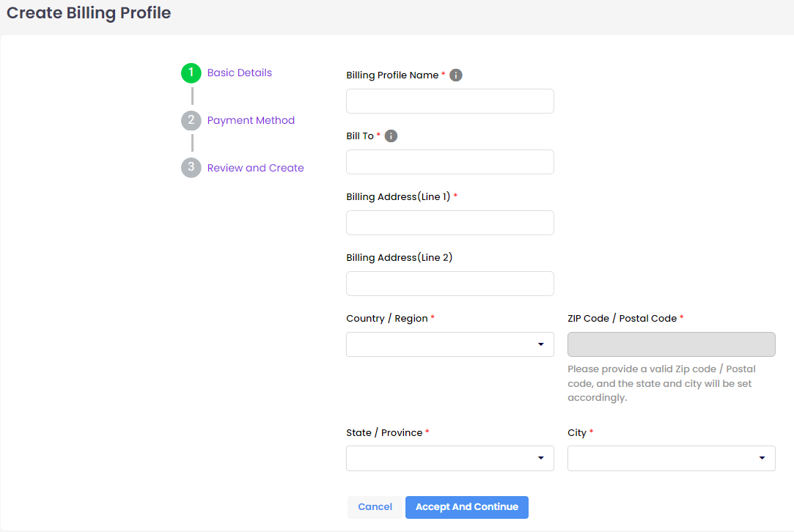The height and width of the screenshot is (532, 794).
Task: Go to Review and Create step
Action: (x=255, y=168)
